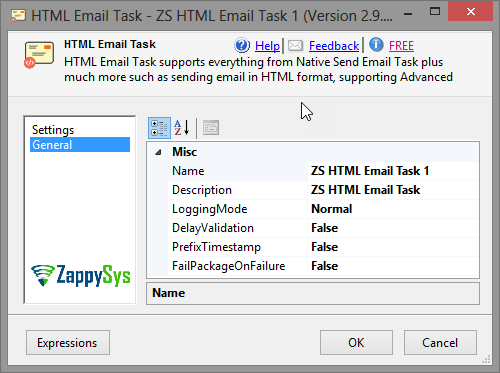The width and height of the screenshot is (500, 373).
Task: Open the PrefixTimestamp value False
Action: (x=393, y=247)
